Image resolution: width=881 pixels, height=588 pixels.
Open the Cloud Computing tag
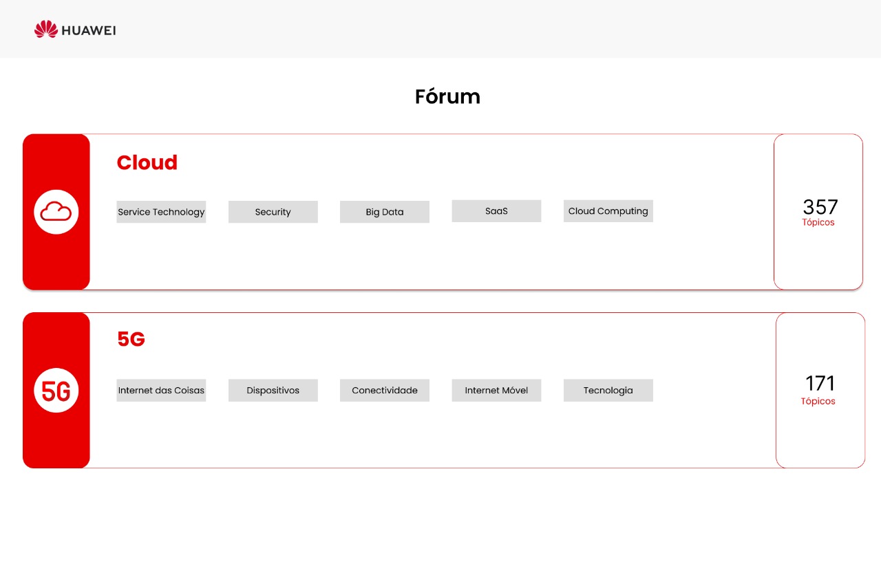(608, 211)
